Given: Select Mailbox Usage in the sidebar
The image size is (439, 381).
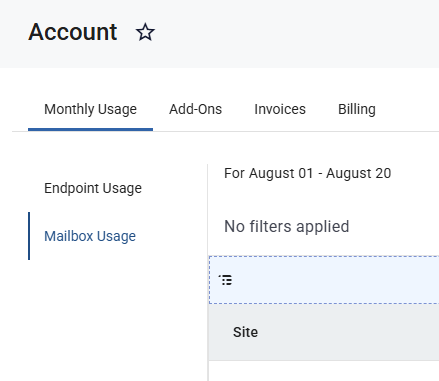Looking at the screenshot, I should pyautogui.click(x=90, y=236).
